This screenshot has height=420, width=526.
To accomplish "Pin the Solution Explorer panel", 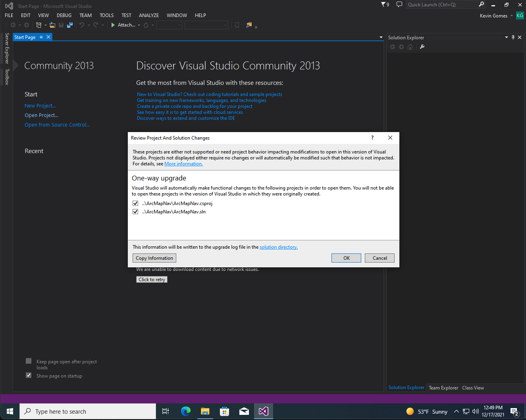I will pos(513,37).
